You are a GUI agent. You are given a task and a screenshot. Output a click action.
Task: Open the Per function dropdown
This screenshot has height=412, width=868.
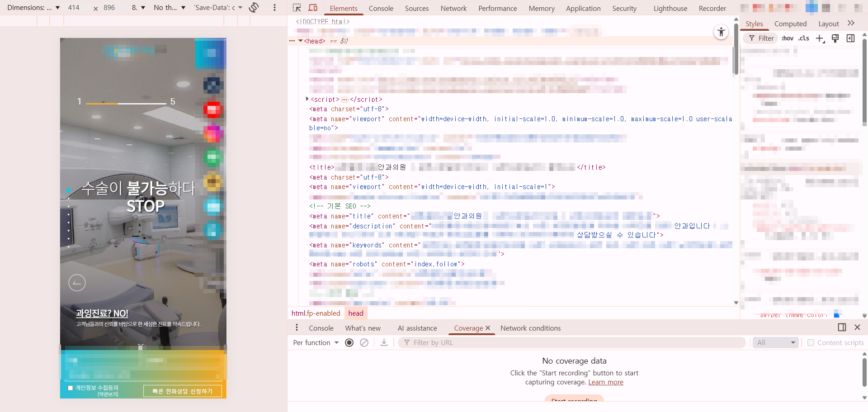[x=316, y=343]
